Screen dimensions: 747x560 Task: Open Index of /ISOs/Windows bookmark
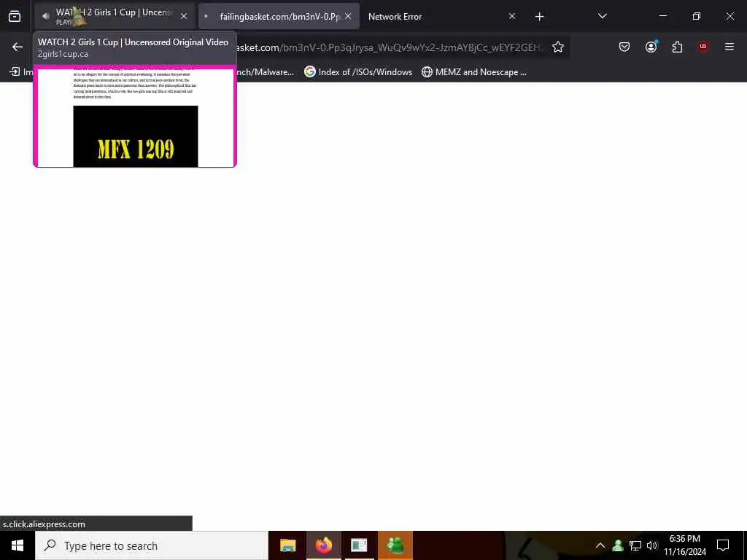click(x=358, y=72)
